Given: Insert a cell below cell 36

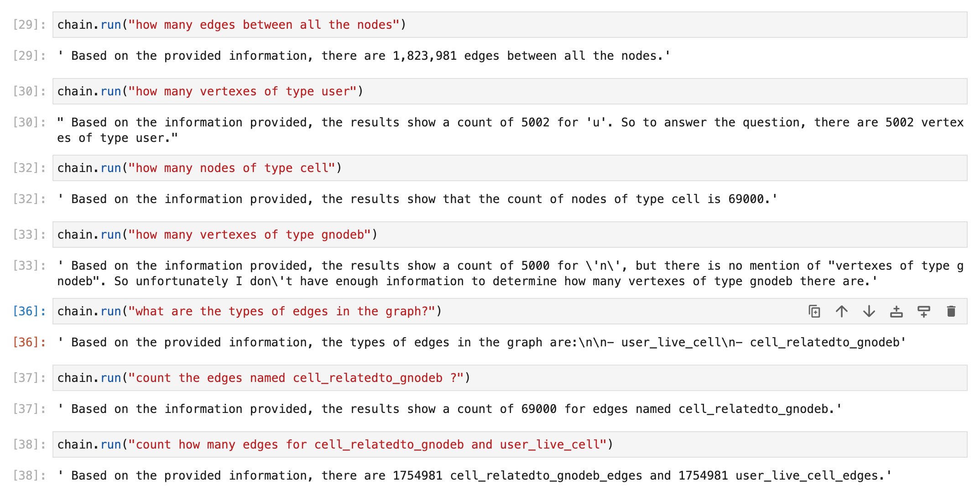Looking at the screenshot, I should (924, 311).
